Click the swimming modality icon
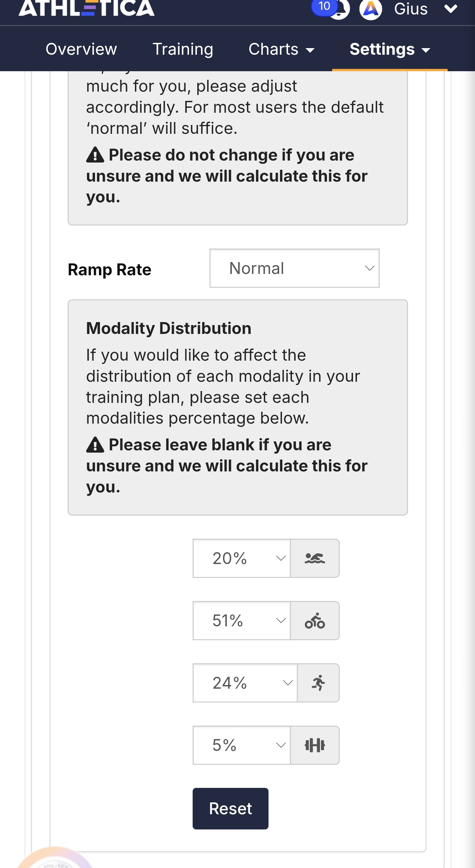The image size is (475, 868). (x=315, y=558)
